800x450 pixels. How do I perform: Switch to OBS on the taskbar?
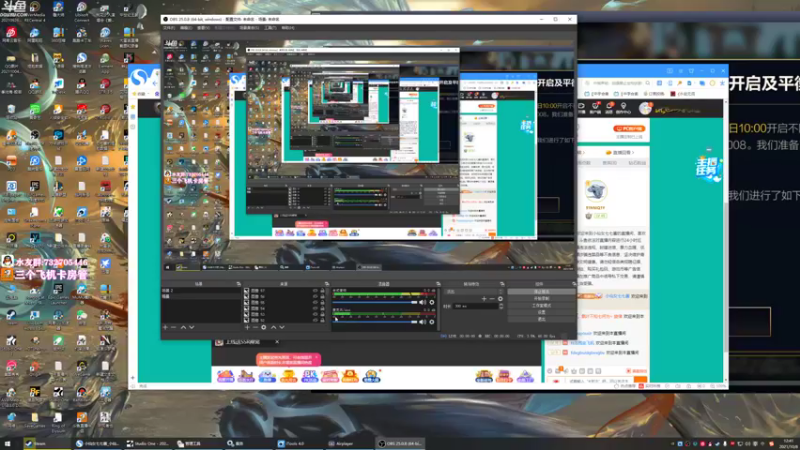pyautogui.click(x=401, y=443)
